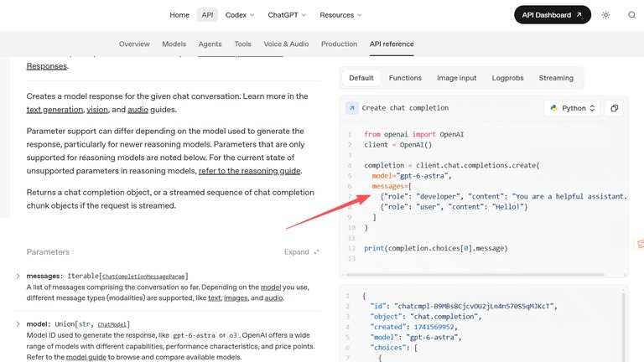Switch to the Functions example tab
The height and width of the screenshot is (362, 644).
click(x=405, y=78)
